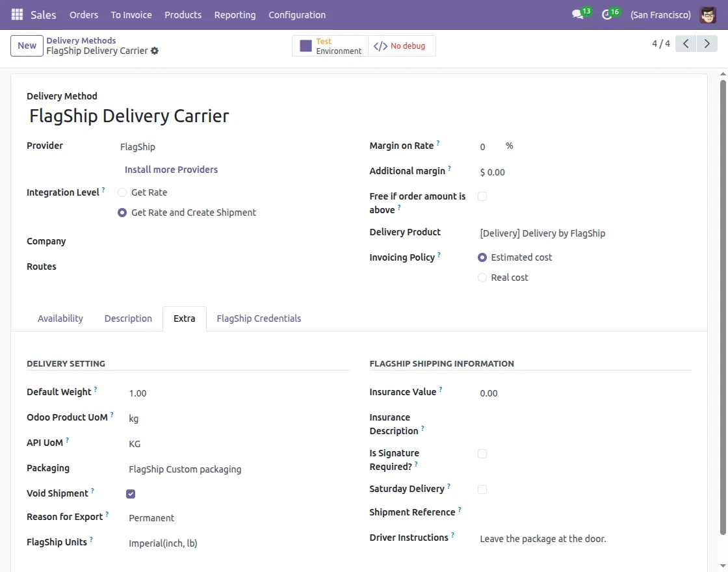Open the user avatar menu
This screenshot has height=572, width=728.
click(707, 14)
